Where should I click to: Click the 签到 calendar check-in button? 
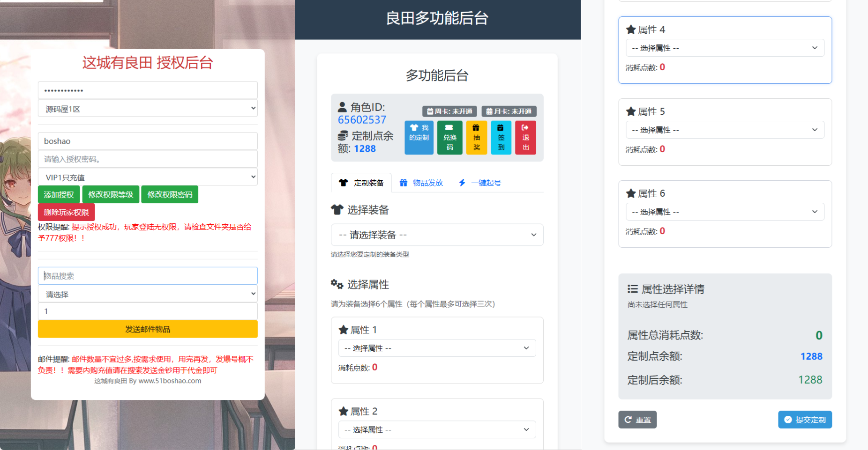pyautogui.click(x=501, y=138)
